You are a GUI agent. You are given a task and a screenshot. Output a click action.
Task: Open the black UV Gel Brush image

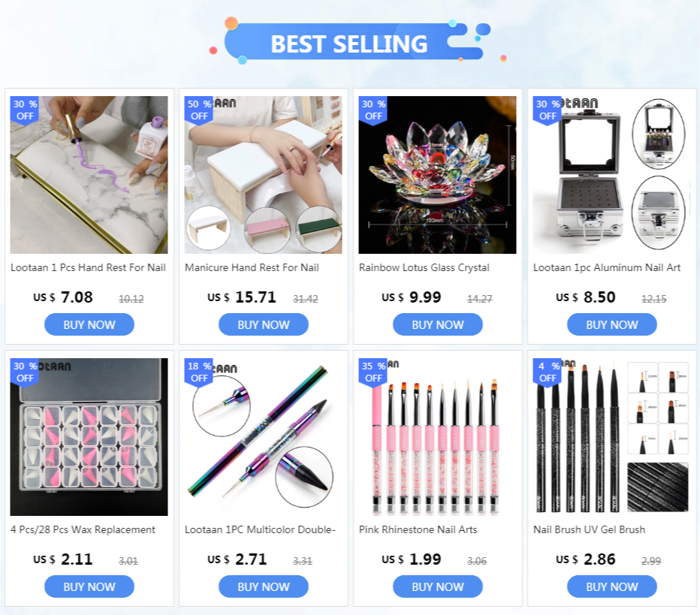coord(611,437)
